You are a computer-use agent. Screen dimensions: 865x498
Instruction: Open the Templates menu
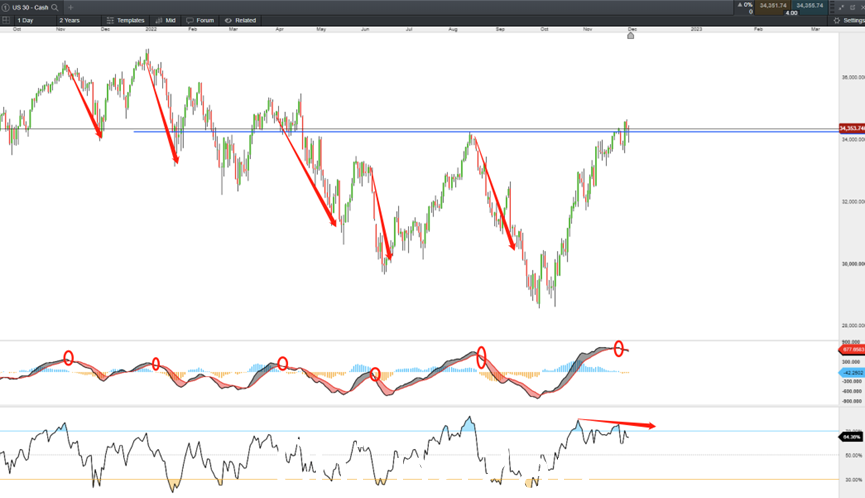(125, 20)
